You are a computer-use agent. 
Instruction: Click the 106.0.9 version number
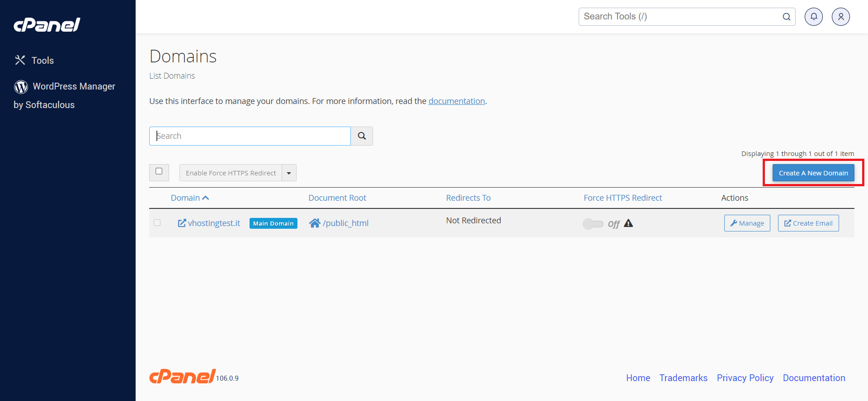pyautogui.click(x=227, y=378)
